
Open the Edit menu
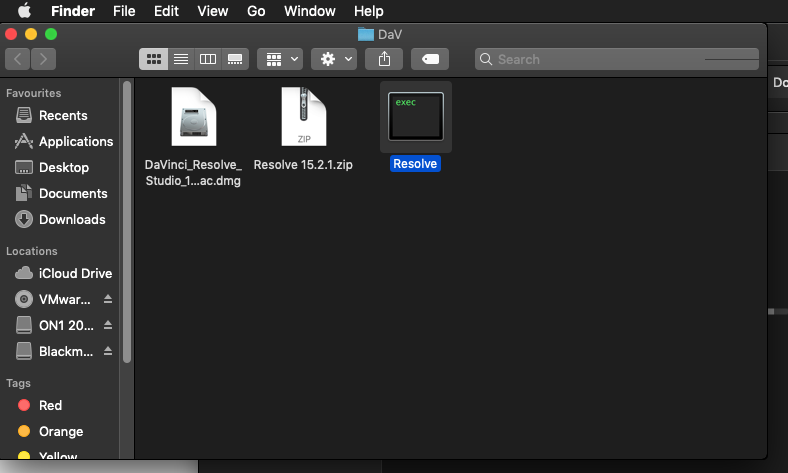point(166,11)
